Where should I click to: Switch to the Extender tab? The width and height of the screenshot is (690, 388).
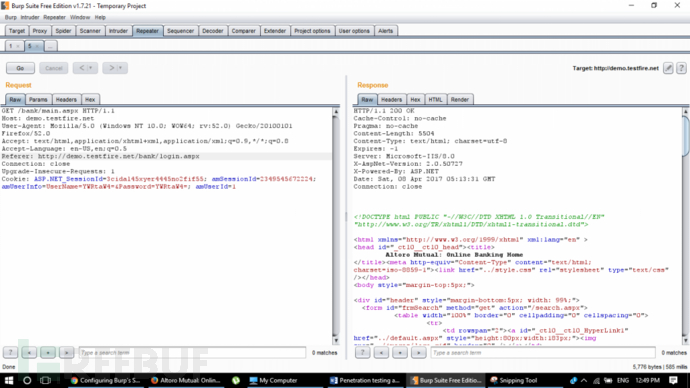click(275, 31)
